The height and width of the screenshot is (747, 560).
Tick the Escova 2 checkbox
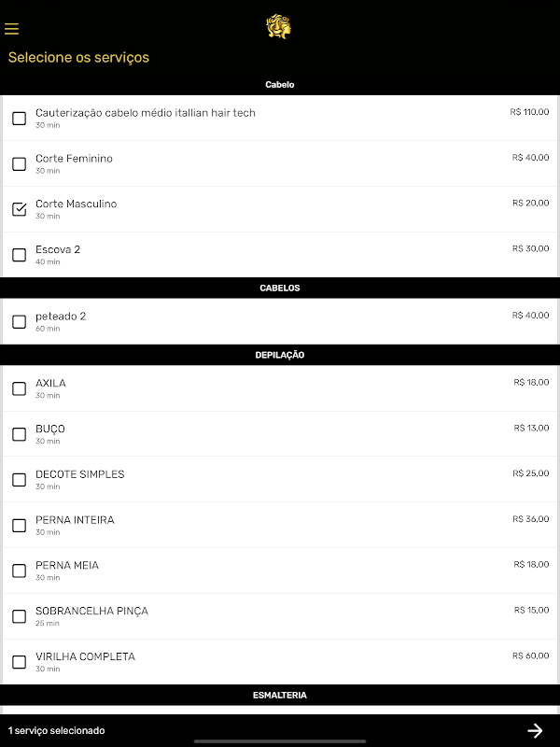click(19, 255)
